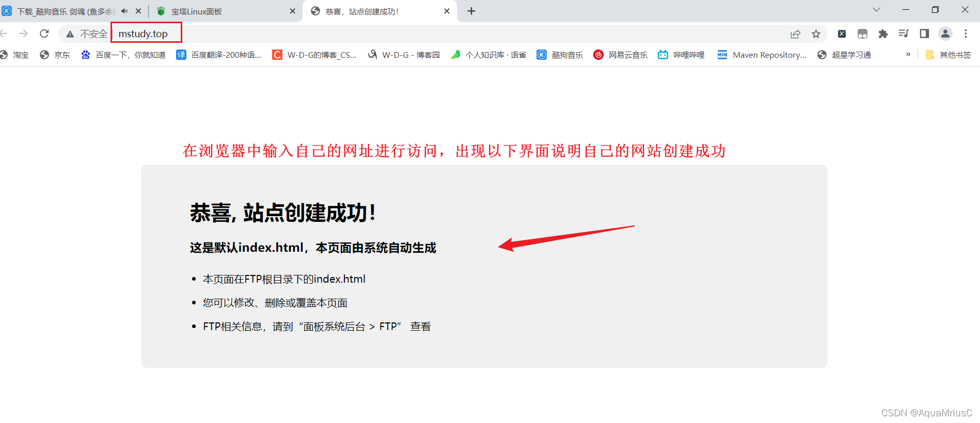Open a new tab

(471, 11)
